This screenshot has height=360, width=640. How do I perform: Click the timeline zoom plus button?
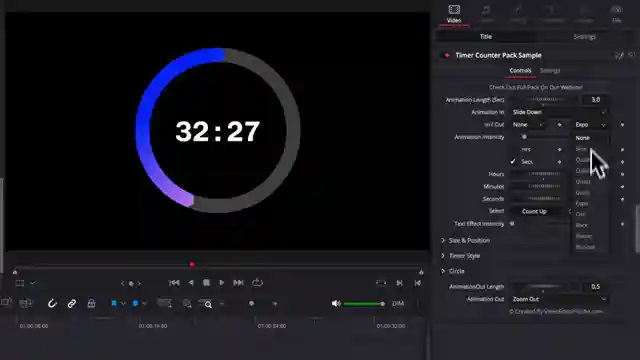pos(275,304)
